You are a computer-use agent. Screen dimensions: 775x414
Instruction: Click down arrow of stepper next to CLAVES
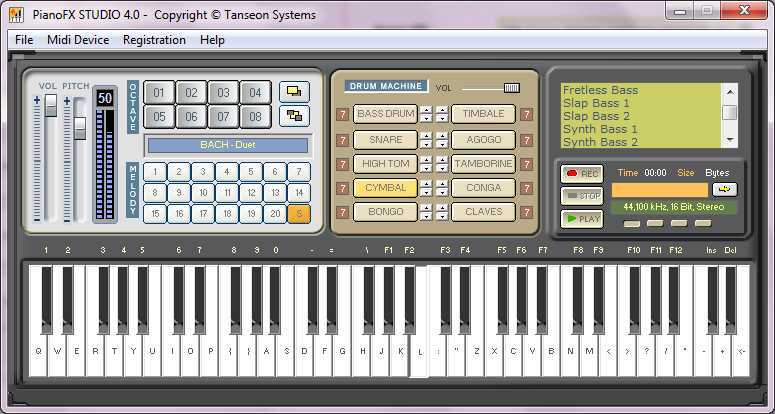point(442,216)
